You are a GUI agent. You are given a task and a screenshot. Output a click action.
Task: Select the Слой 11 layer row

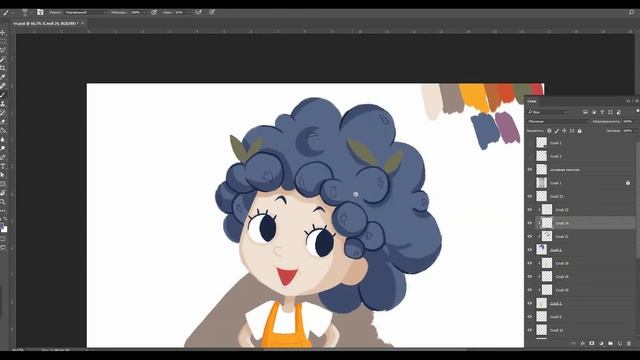tap(580, 330)
